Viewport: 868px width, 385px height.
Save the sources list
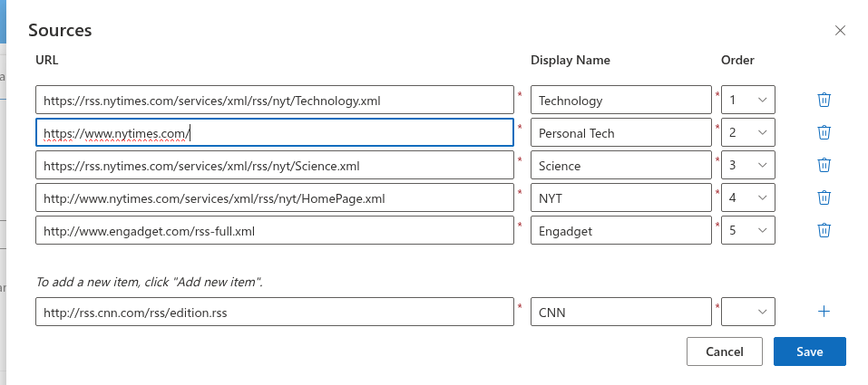(x=809, y=351)
